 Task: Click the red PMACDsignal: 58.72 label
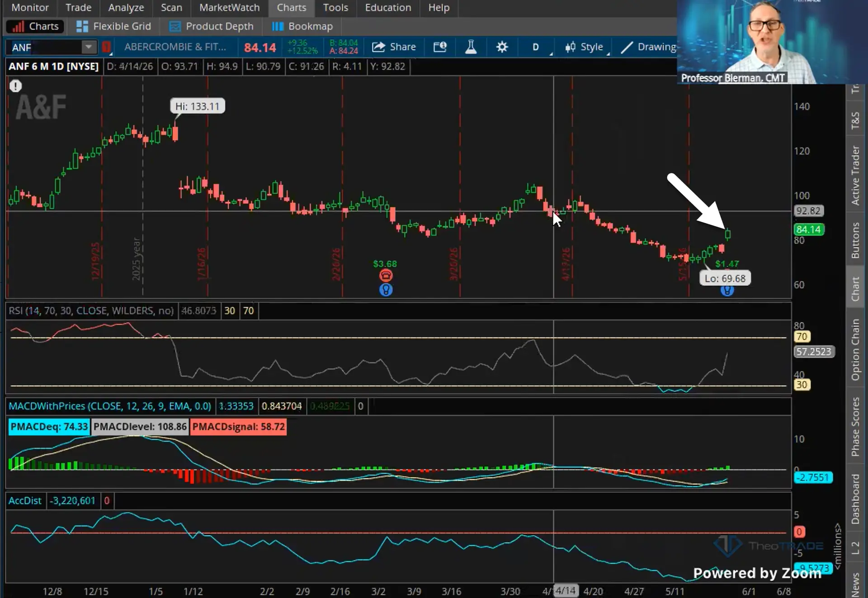tap(239, 427)
